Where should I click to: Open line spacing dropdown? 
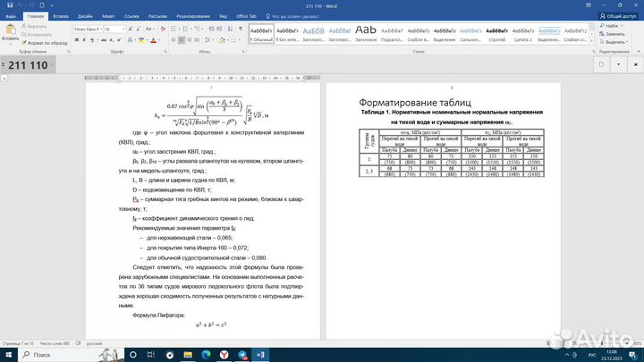point(208,40)
